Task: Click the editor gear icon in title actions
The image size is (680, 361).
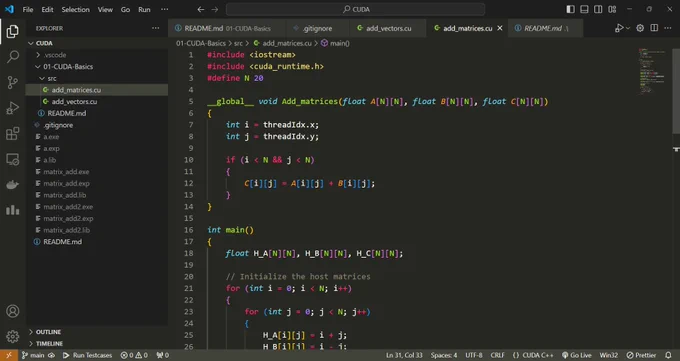Action: (640, 28)
